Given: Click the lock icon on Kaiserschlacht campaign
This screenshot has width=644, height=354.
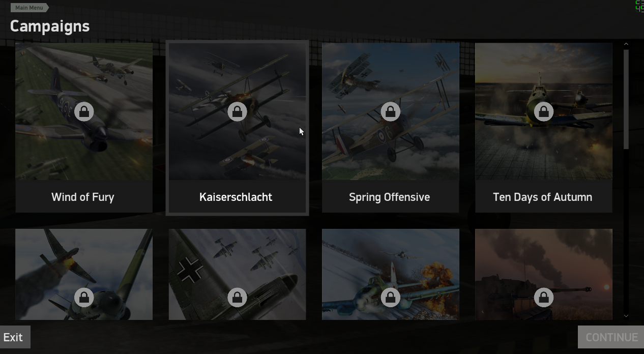Looking at the screenshot, I should [x=237, y=111].
